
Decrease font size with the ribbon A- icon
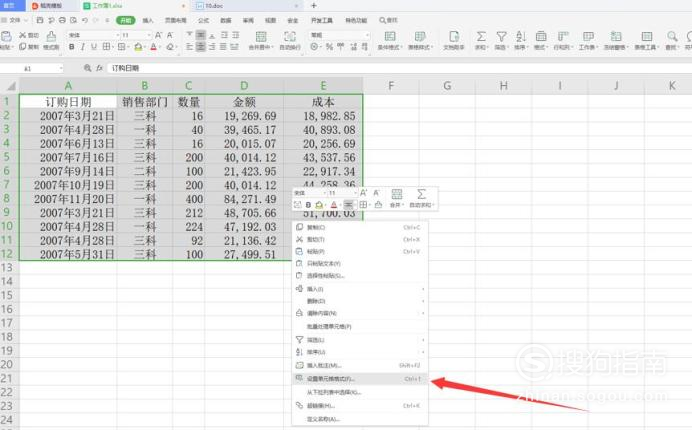169,35
